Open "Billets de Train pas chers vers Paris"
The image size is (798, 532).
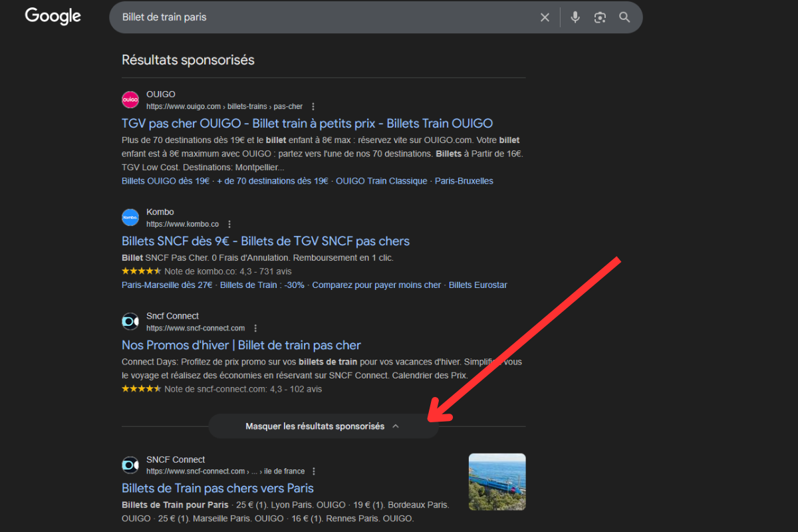pyautogui.click(x=217, y=488)
